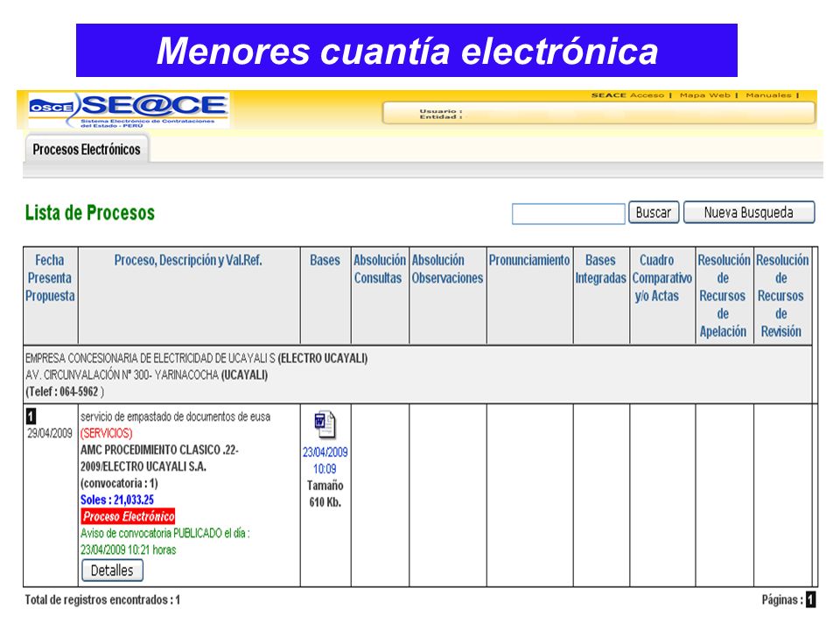Image resolution: width=840 pixels, height=630 pixels.
Task: Click the Tamaño 610 Kb. file size text
Action: (325, 493)
